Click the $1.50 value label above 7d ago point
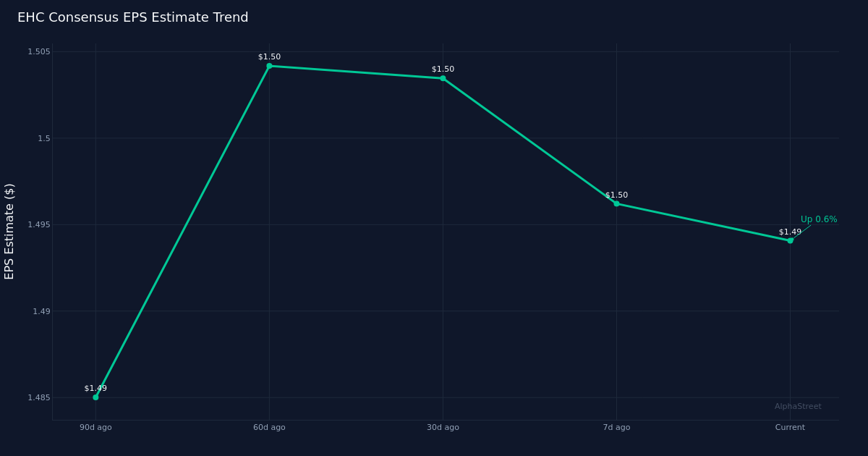The image size is (868, 456). coord(616,195)
